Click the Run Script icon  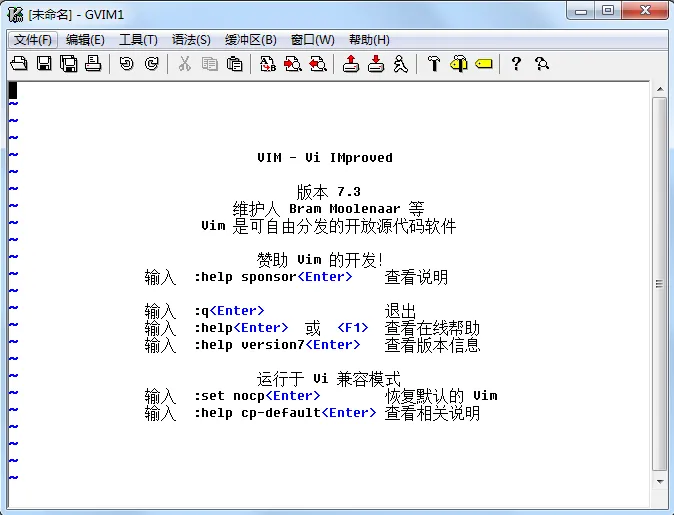(401, 64)
